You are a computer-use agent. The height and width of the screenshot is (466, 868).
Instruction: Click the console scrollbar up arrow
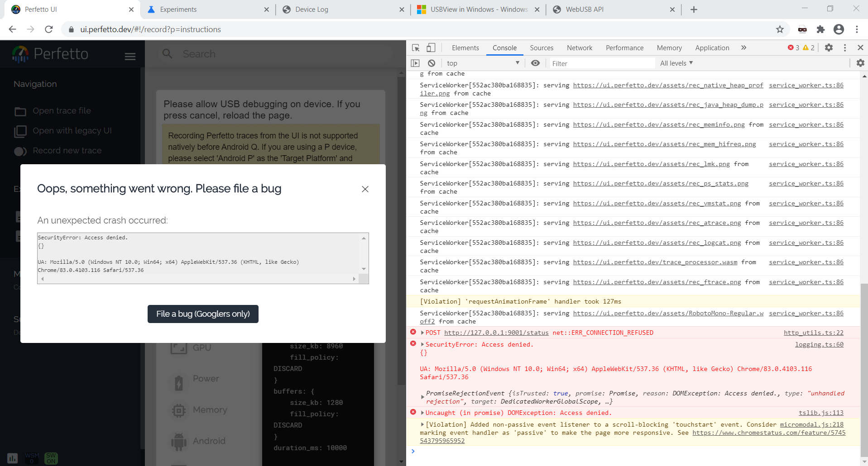point(864,76)
